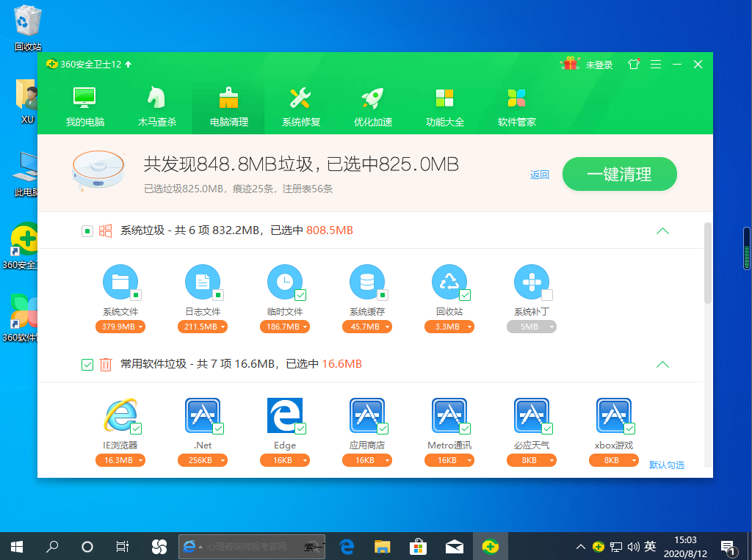The height and width of the screenshot is (560, 752).
Task: Uncheck the 常用软件垃圾 category checkbox
Action: click(x=86, y=364)
